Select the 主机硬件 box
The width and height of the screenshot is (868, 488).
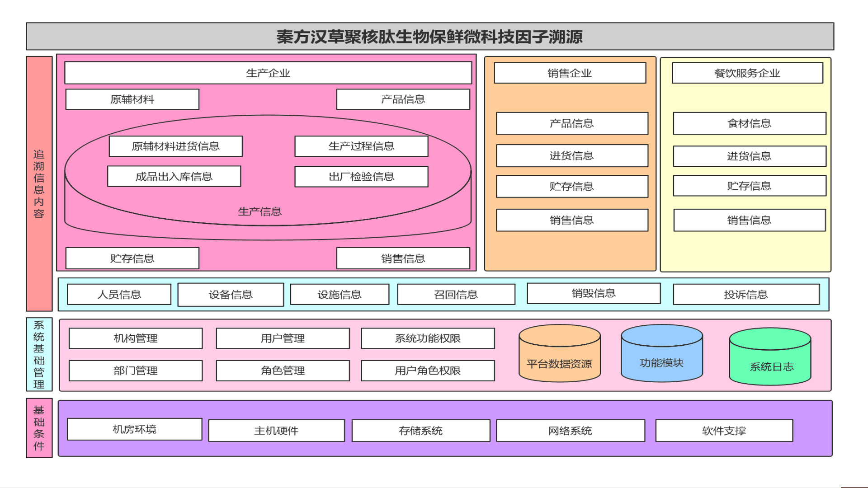click(277, 431)
